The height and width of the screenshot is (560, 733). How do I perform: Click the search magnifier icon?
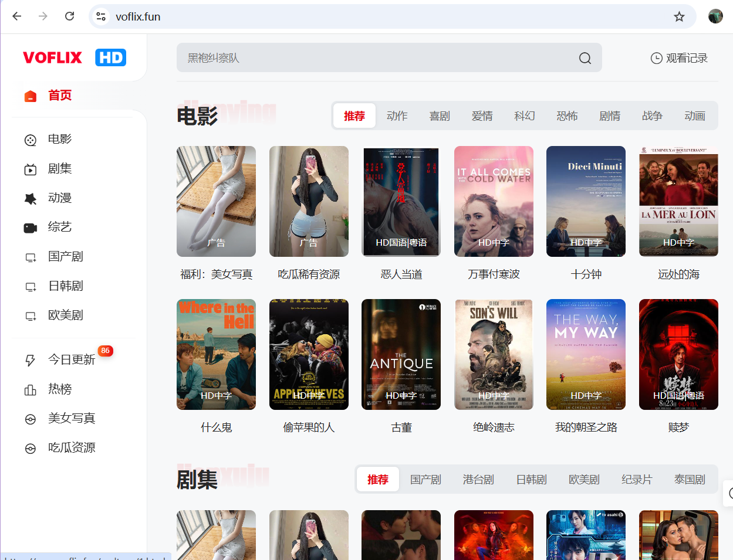(585, 58)
